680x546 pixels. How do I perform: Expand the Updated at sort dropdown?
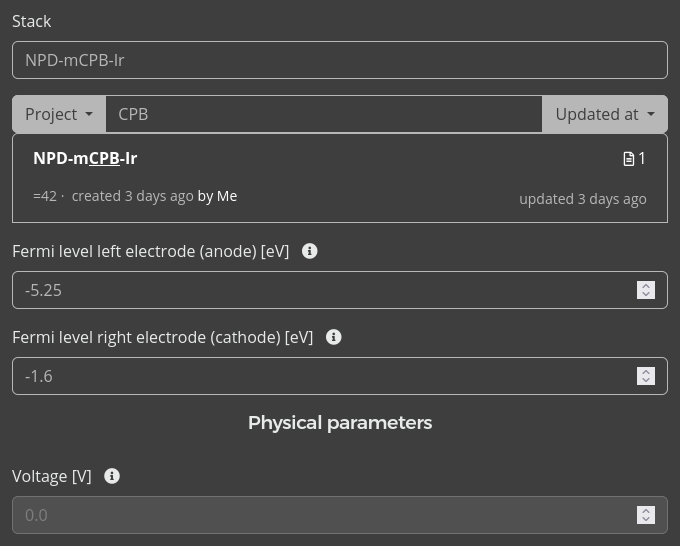tap(604, 114)
